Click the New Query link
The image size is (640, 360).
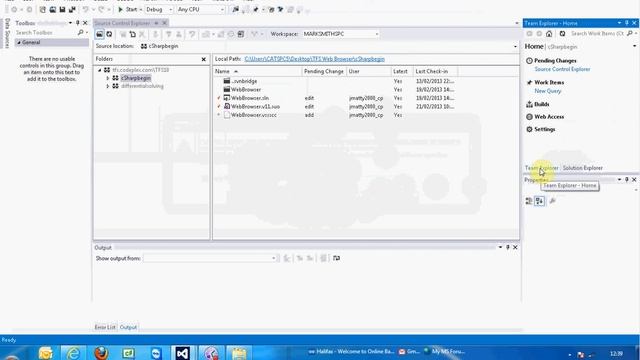(548, 91)
